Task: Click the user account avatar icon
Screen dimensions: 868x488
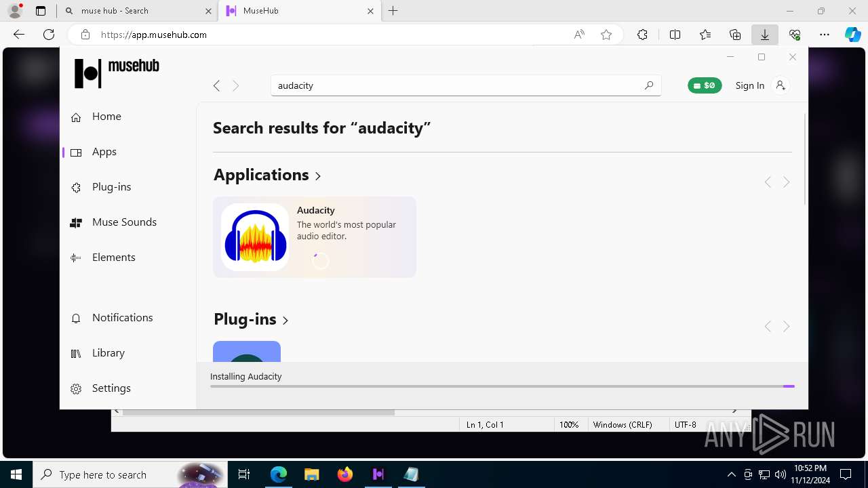Action: [x=781, y=85]
